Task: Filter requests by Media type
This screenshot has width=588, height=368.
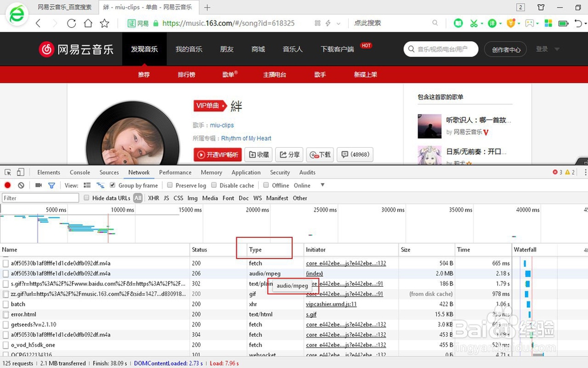Action: pyautogui.click(x=210, y=198)
